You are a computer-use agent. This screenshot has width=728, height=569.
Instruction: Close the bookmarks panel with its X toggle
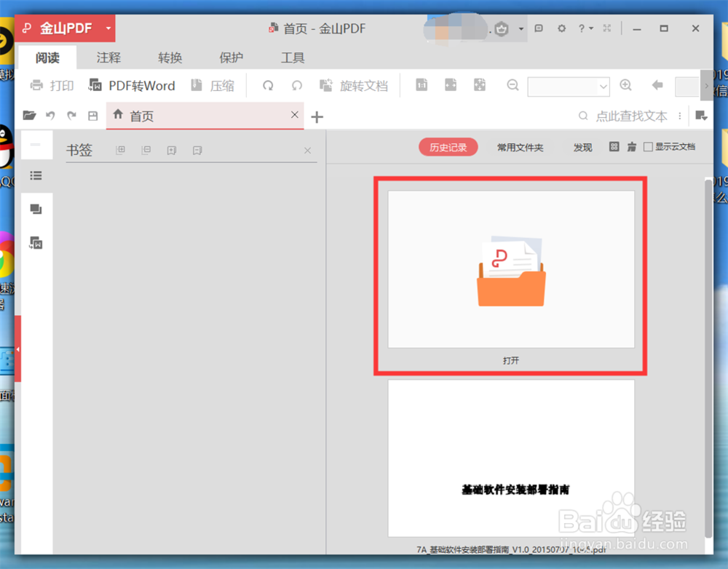[306, 150]
